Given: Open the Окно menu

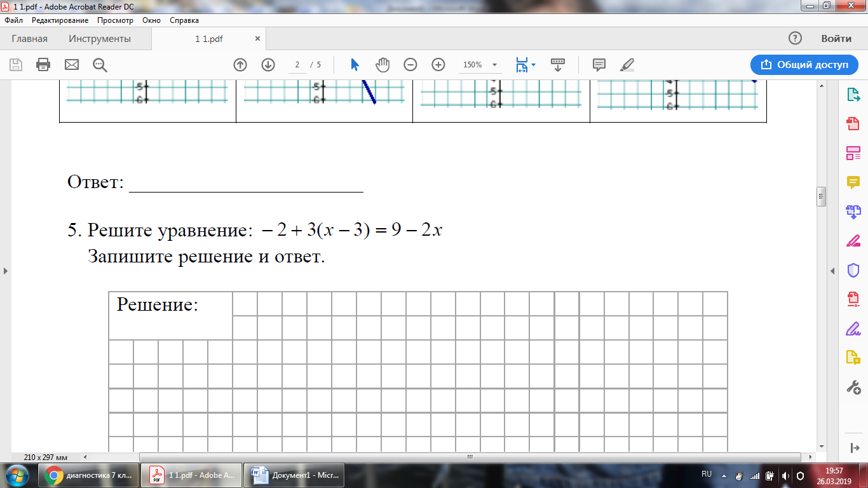Looking at the screenshot, I should pyautogui.click(x=152, y=20).
